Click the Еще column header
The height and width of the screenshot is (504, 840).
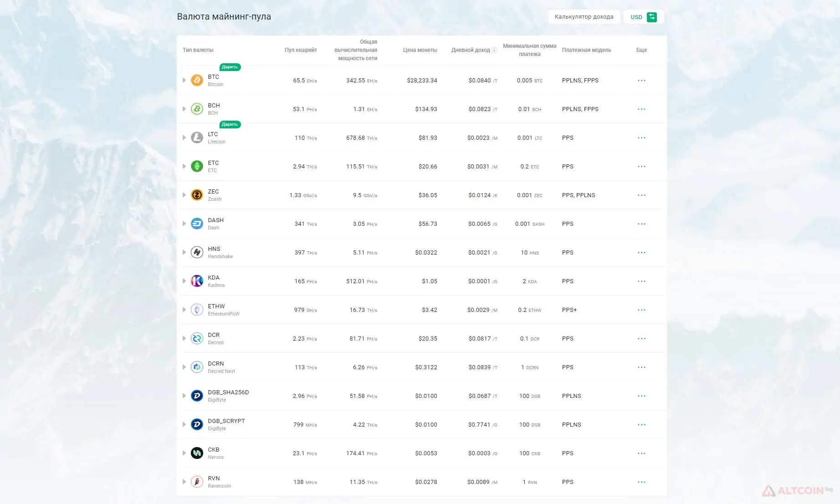(x=641, y=50)
